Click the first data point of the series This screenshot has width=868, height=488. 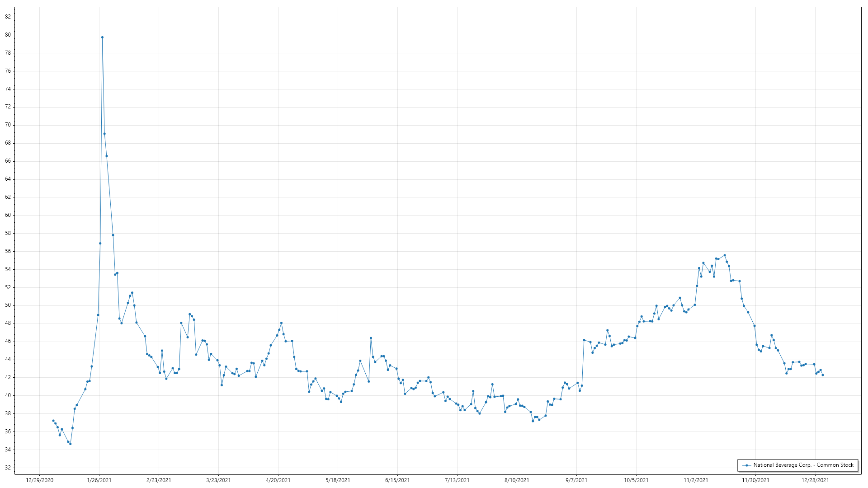tap(53, 421)
